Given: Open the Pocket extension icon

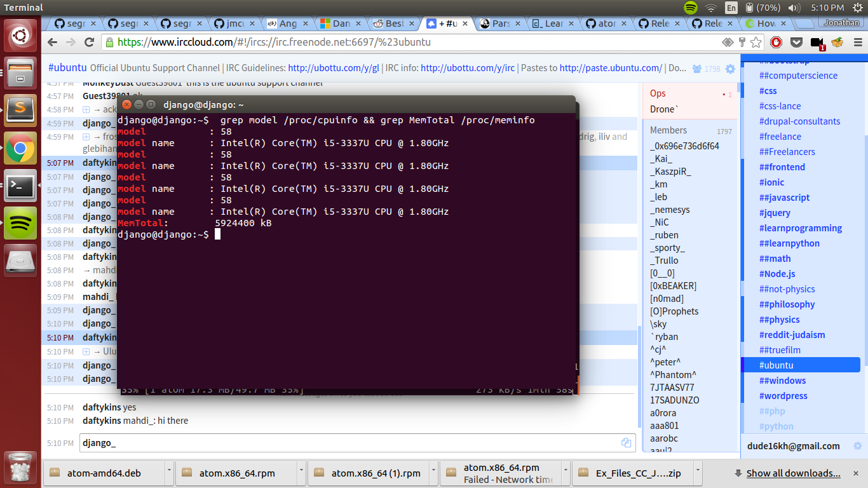Looking at the screenshot, I should [796, 43].
